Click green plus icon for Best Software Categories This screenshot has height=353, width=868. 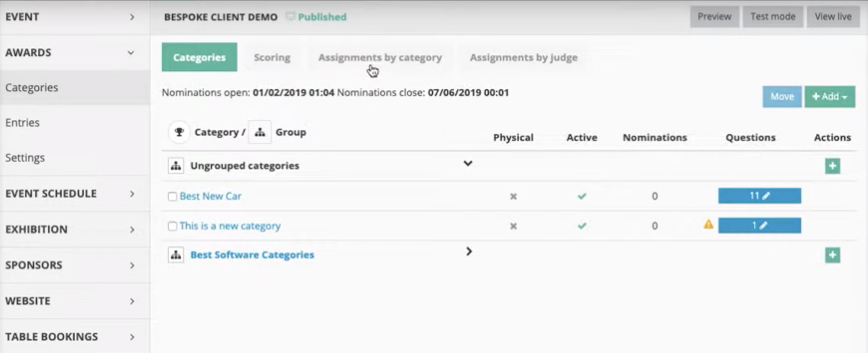[x=832, y=255]
